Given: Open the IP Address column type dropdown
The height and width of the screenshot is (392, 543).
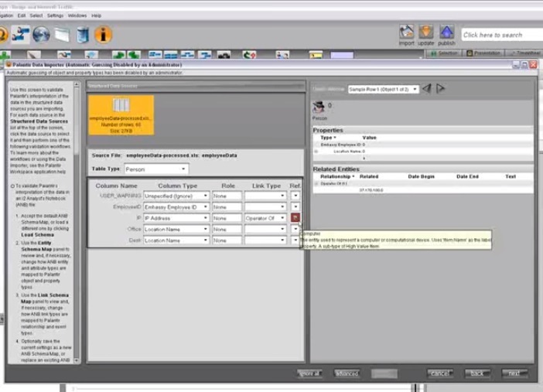Looking at the screenshot, I should click(x=176, y=218).
